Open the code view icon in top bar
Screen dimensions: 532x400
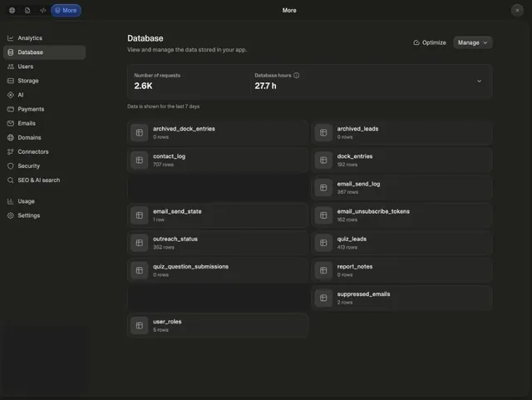[42, 10]
